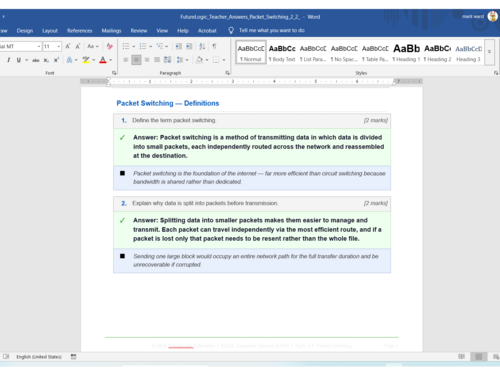
Task: Open the spelling proofing status icon
Action: pyautogui.click(x=6, y=357)
